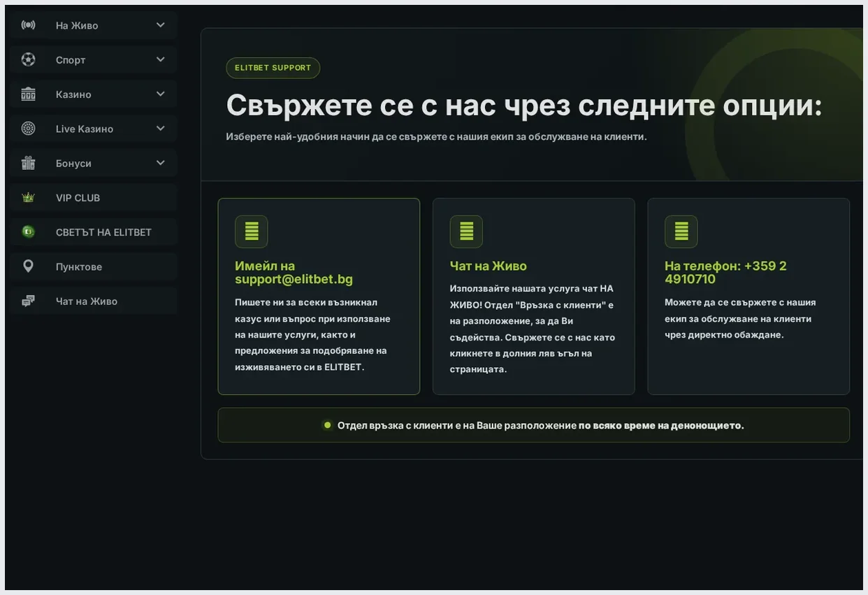The width and height of the screenshot is (868, 595).
Task: Click the ELITBET SUPPORT badge
Action: [273, 68]
